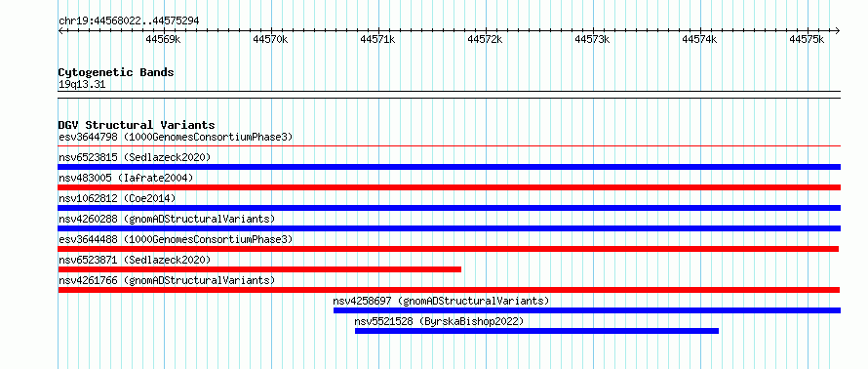
Task: Click the red bar for esv3644488
Action: 449,249
